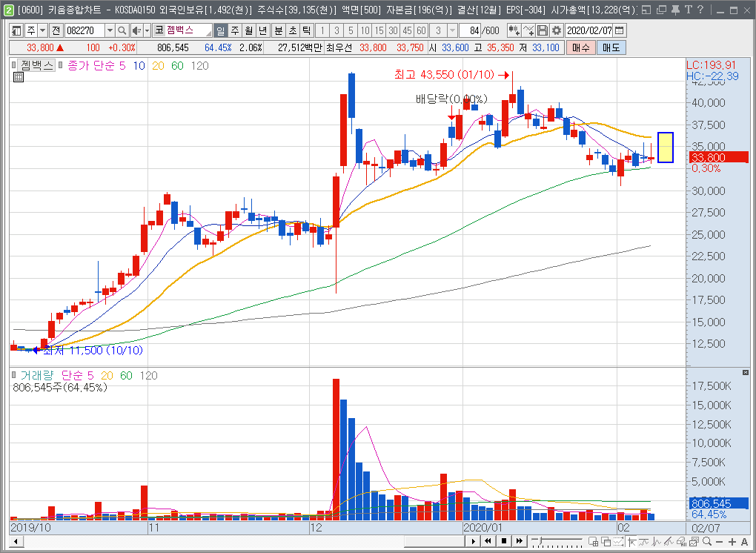
Task: Click the chart image capture icon in bottom bar
Action: [694, 541]
